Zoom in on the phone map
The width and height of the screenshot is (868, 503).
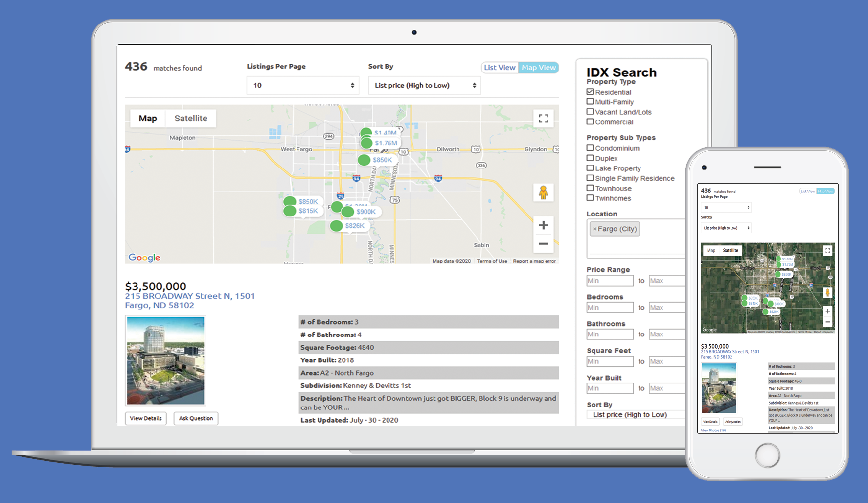pyautogui.click(x=827, y=311)
